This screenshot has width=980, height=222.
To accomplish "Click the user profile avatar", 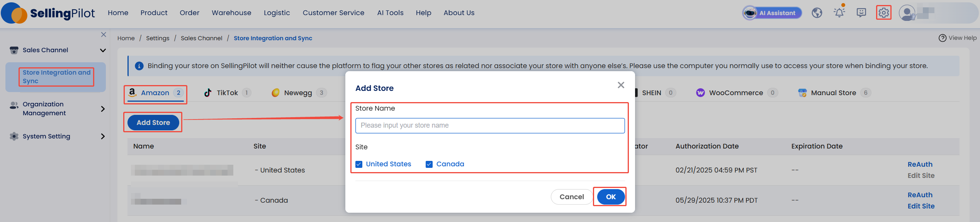I will (907, 13).
